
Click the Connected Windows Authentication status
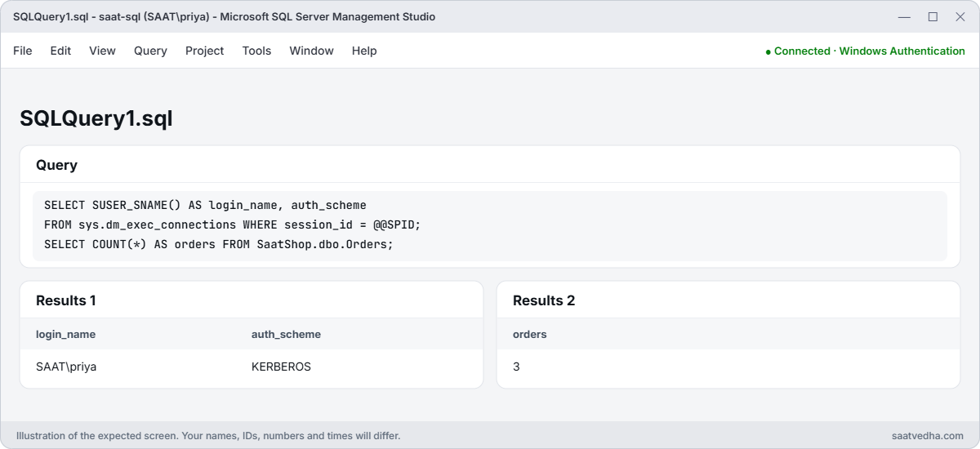(x=865, y=51)
